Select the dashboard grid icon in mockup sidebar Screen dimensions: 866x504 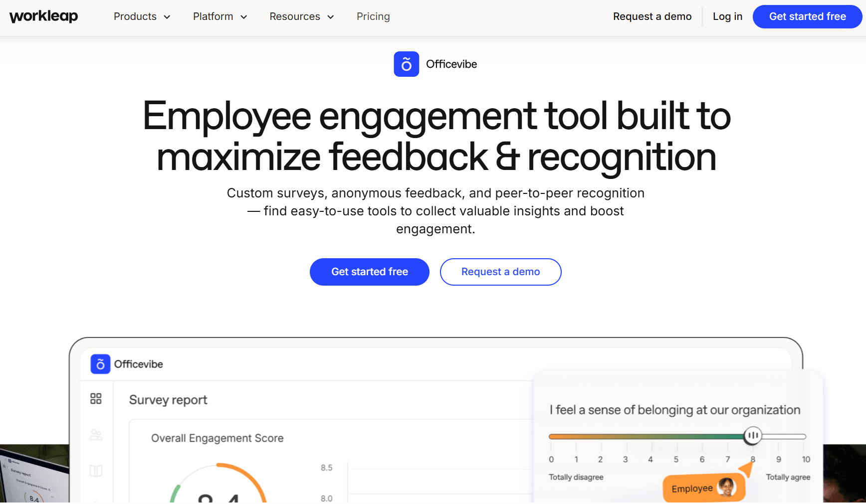click(x=96, y=398)
